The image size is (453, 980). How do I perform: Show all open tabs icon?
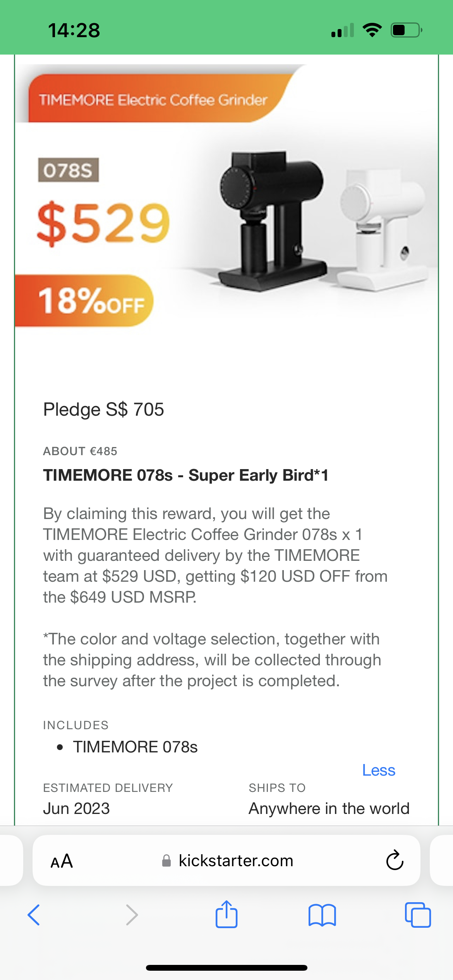(x=417, y=915)
